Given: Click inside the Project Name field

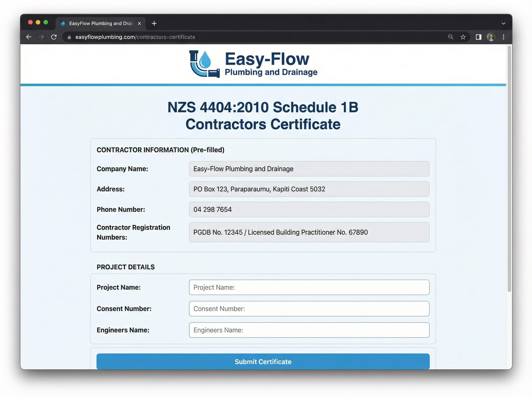Looking at the screenshot, I should pos(309,287).
